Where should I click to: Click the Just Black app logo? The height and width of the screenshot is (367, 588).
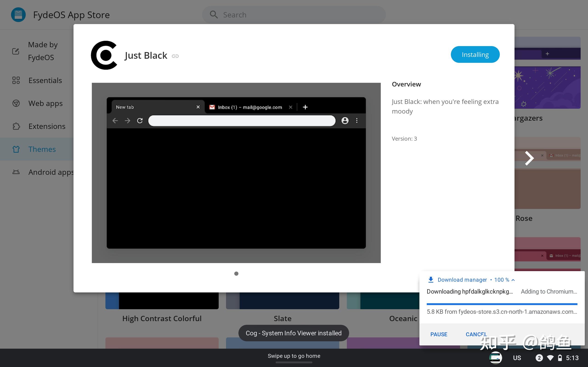104,55
